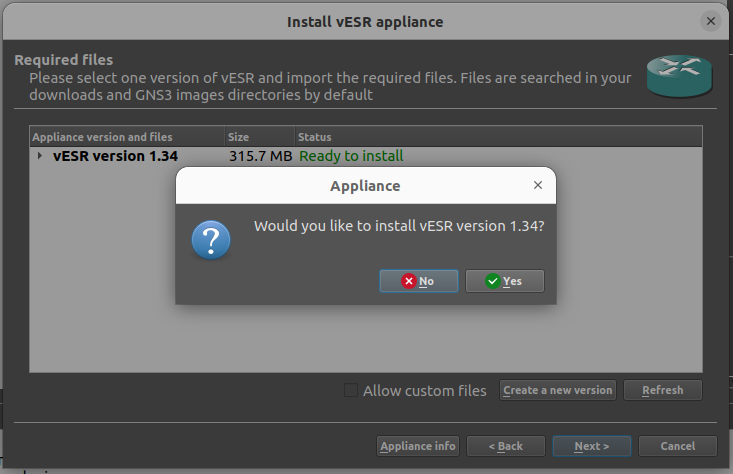Proceed with the Next button
This screenshot has width=733, height=474.
click(x=592, y=446)
